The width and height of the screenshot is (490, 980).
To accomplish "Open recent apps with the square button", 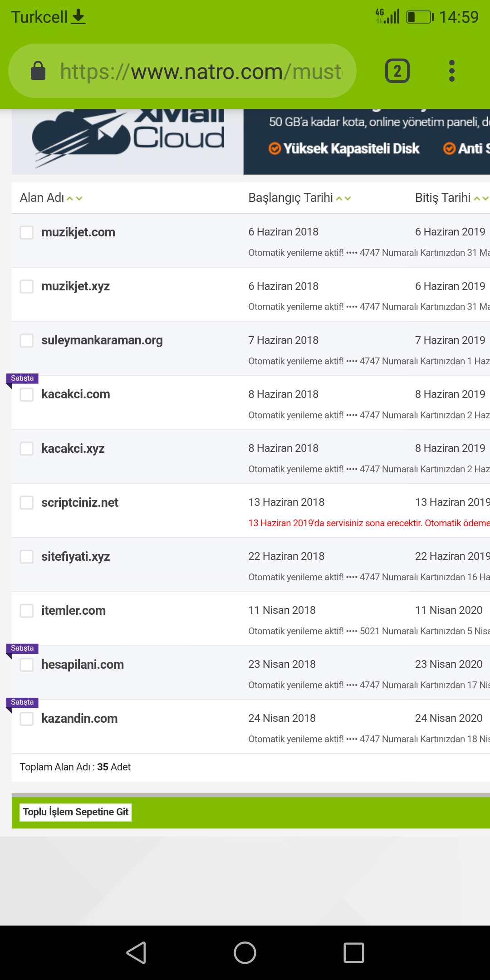I will [354, 952].
